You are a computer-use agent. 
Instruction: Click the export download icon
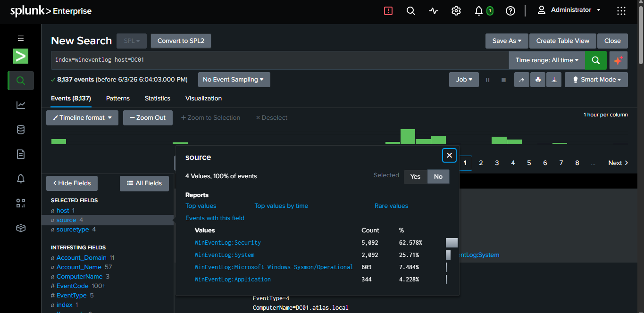point(554,80)
